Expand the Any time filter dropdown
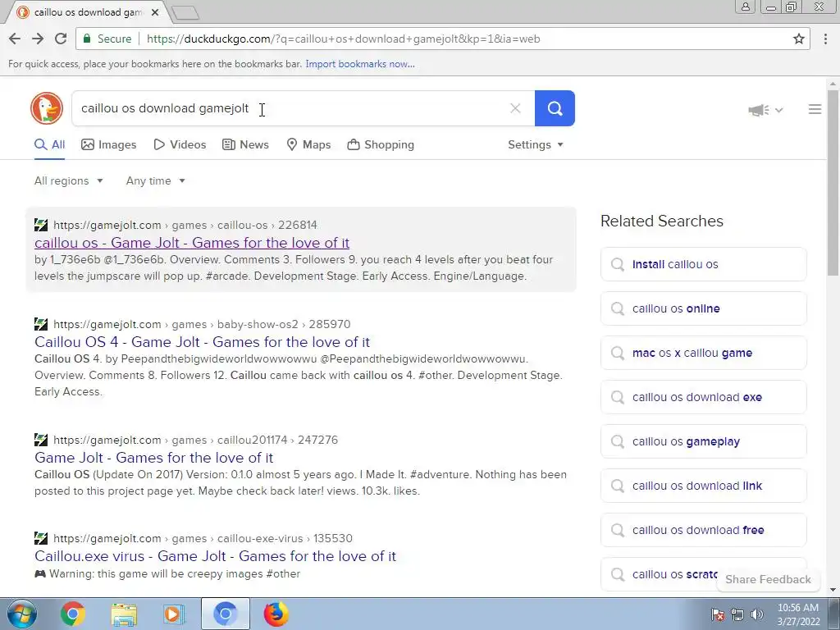 click(x=155, y=181)
